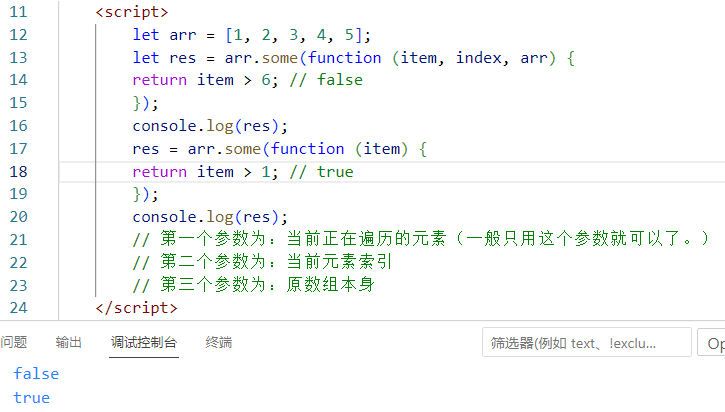Click the 筛选器 filter input field

[586, 342]
